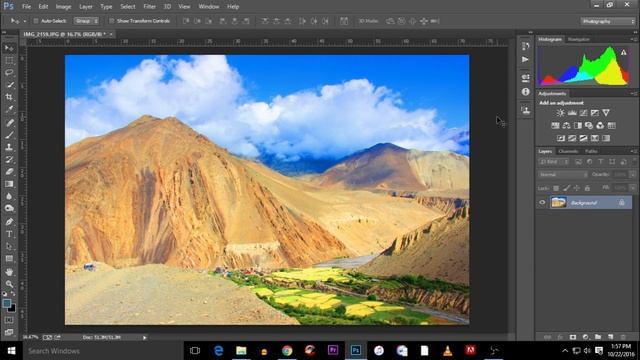
Task: Open the Filter menu
Action: (149, 7)
